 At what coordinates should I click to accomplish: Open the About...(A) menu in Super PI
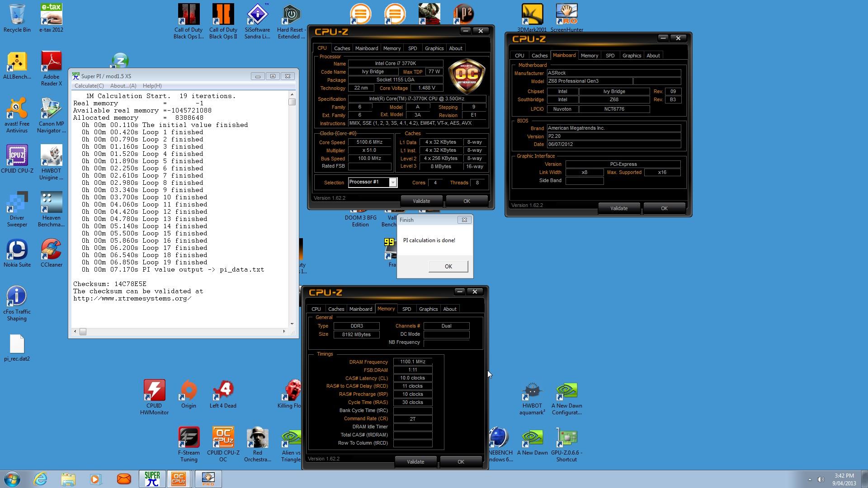click(x=123, y=86)
